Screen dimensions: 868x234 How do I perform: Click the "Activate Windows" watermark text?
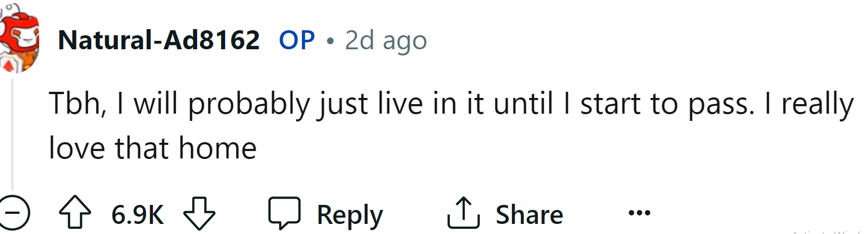click(829, 232)
